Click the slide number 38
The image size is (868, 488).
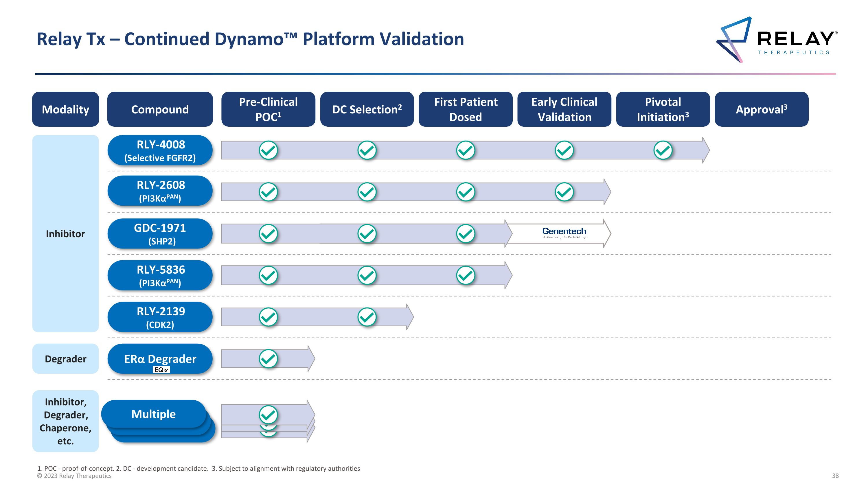point(835,476)
